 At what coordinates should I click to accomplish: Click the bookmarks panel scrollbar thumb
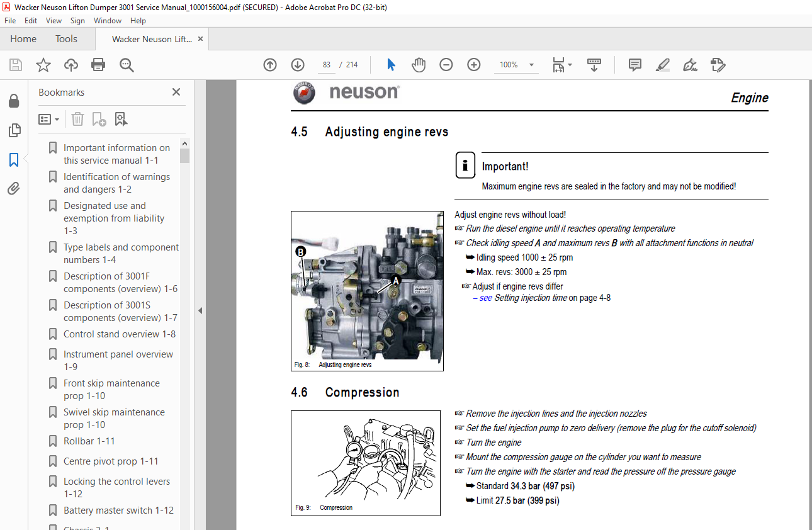coord(184,155)
